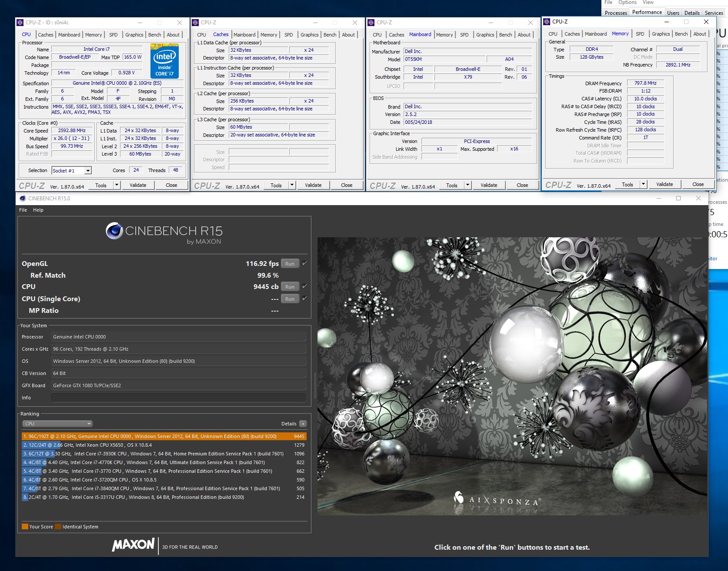Click the Cinebench R15 logo sphere
The width and height of the screenshot is (728, 571).
pos(114,231)
